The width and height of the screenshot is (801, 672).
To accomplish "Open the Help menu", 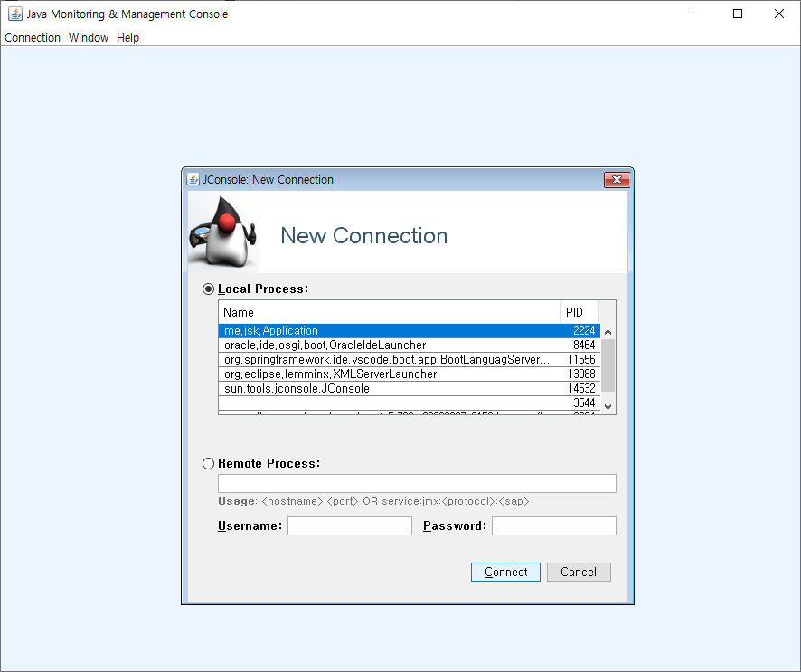I will 127,38.
